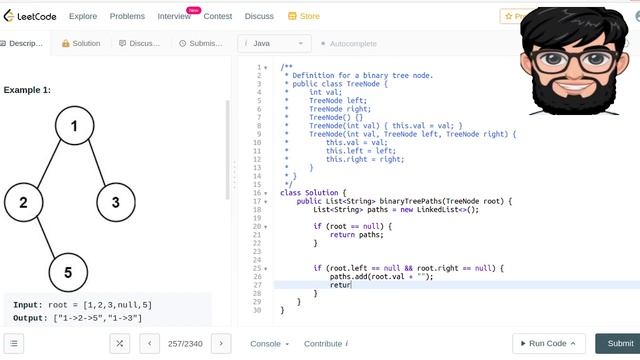Place cursor on line 27 'retur'
Image resolution: width=640 pixels, height=360 pixels.
coord(340,285)
